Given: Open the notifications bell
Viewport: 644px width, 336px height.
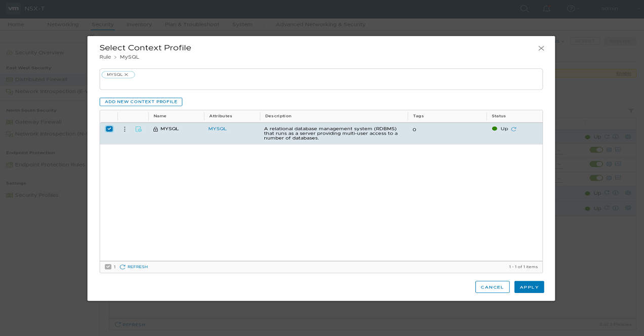Looking at the screenshot, I should click(546, 9).
